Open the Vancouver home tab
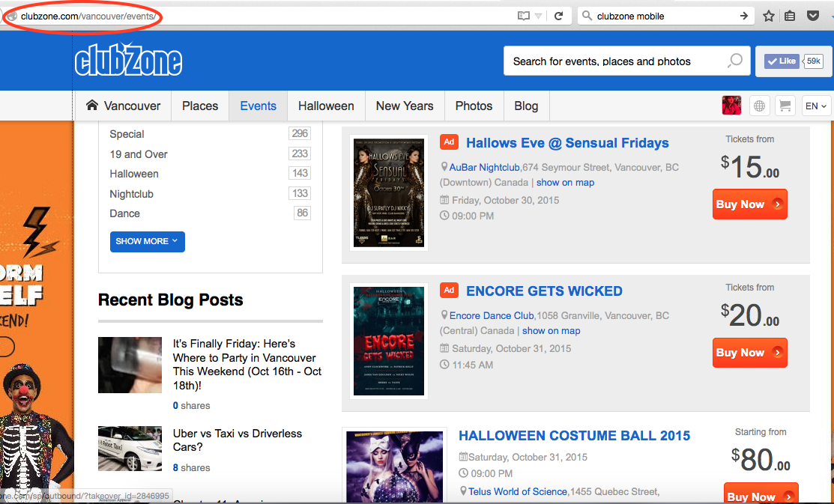The image size is (834, 504). pyautogui.click(x=123, y=106)
